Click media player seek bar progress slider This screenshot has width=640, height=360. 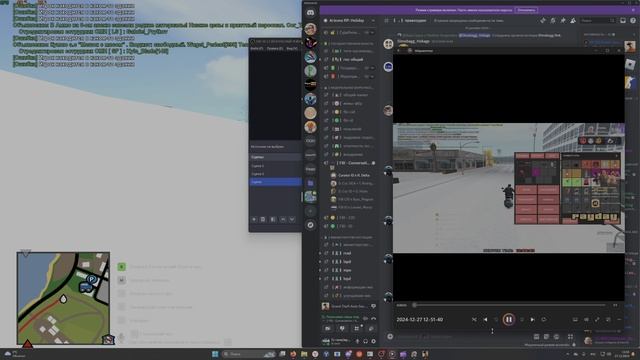pos(509,305)
